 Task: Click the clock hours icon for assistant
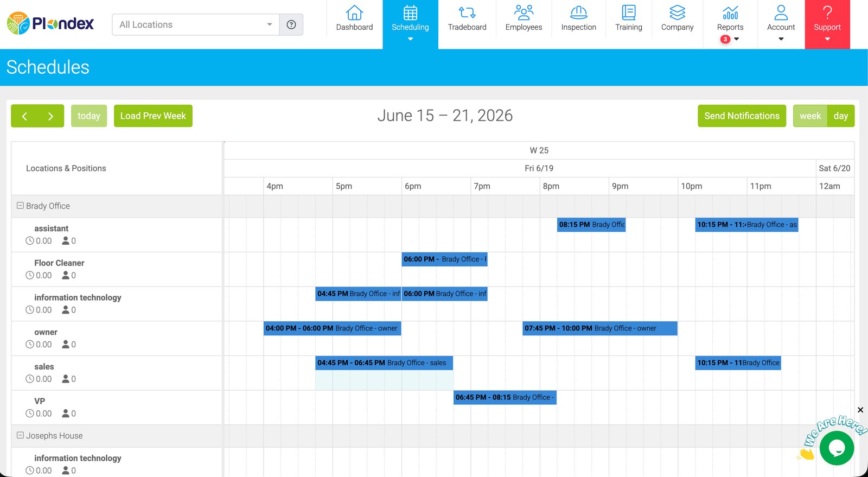click(x=30, y=241)
